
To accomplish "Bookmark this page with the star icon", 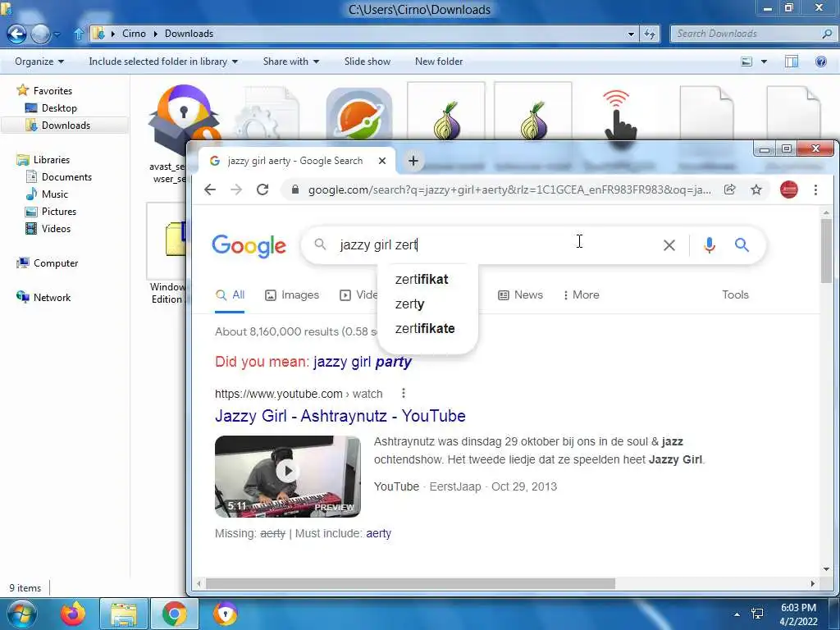I will point(756,189).
